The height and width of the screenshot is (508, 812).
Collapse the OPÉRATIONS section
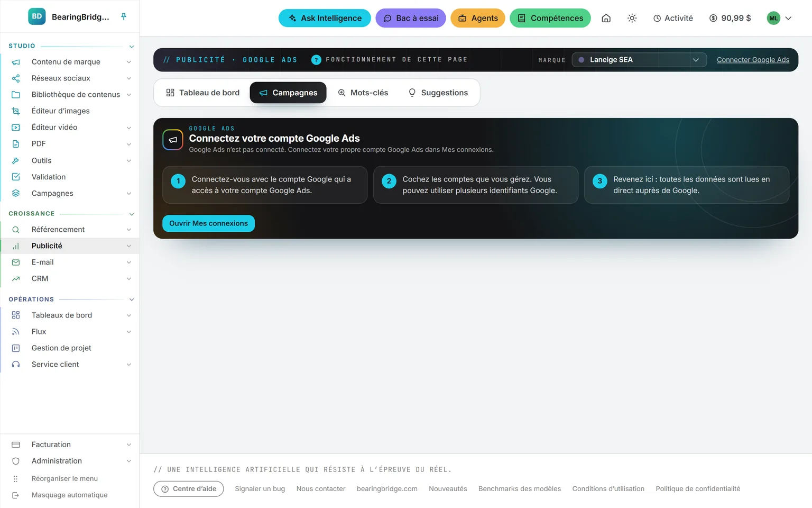[132, 300]
